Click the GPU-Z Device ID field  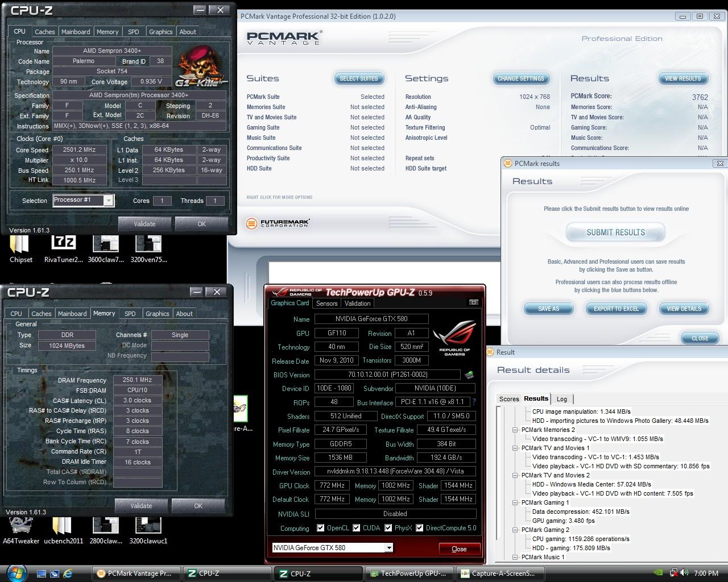(x=334, y=389)
